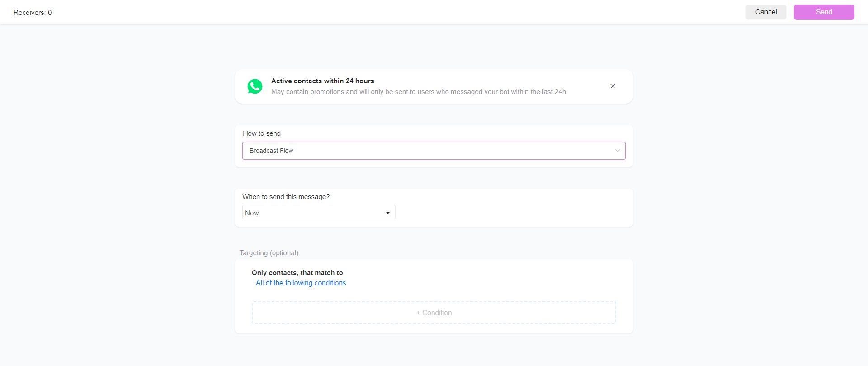
Task: Click the pink Send button
Action: click(824, 12)
